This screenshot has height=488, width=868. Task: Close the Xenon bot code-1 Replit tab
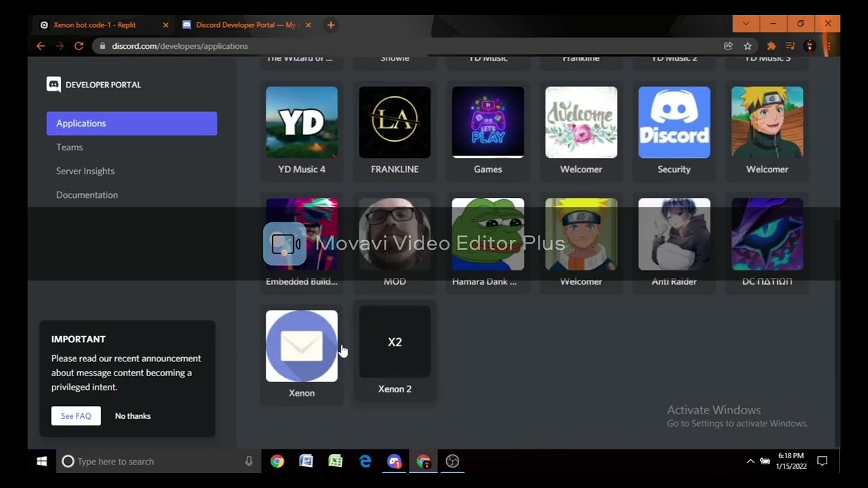[x=165, y=25]
